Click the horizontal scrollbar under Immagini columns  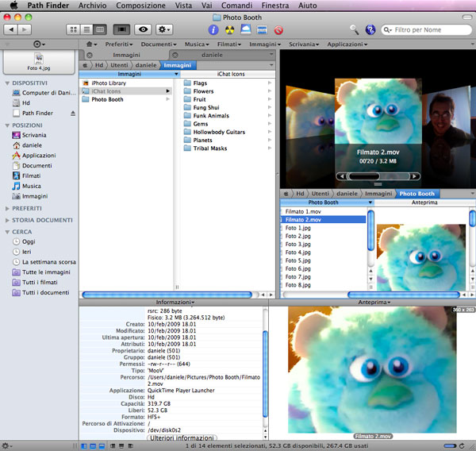pos(167,295)
